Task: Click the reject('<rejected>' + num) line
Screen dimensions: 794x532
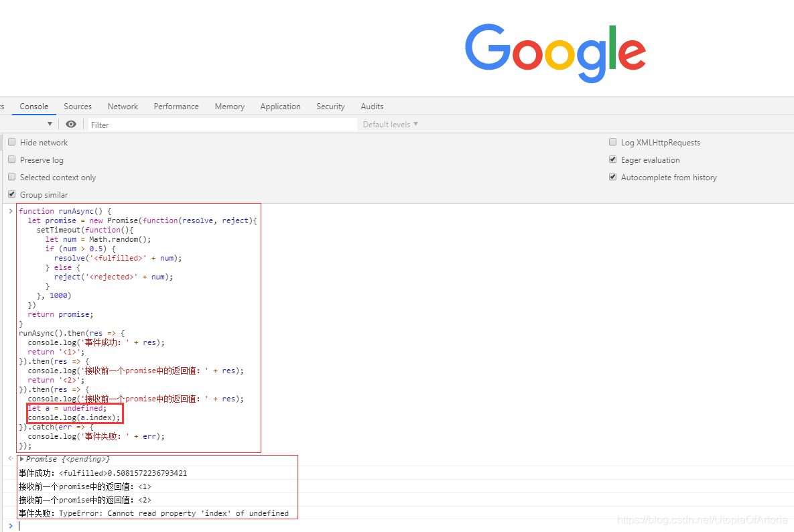Action: coord(113,277)
